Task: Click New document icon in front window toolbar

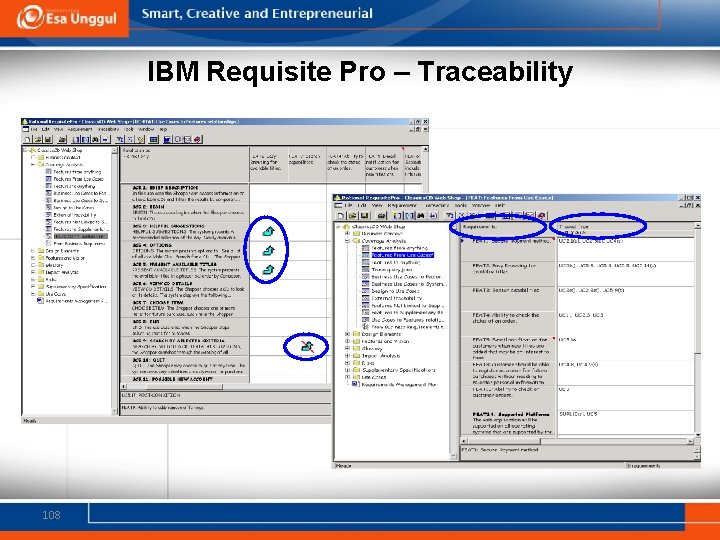Action: click(x=341, y=215)
